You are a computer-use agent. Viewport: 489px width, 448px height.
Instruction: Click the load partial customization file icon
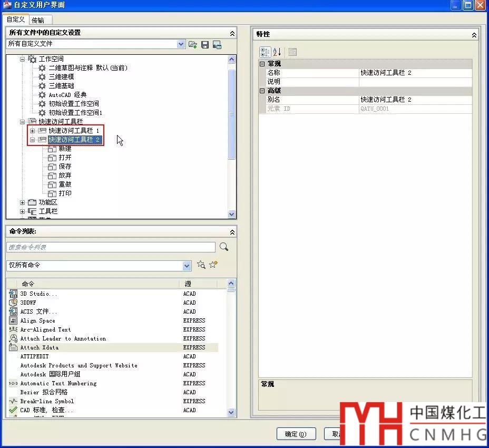tap(193, 45)
